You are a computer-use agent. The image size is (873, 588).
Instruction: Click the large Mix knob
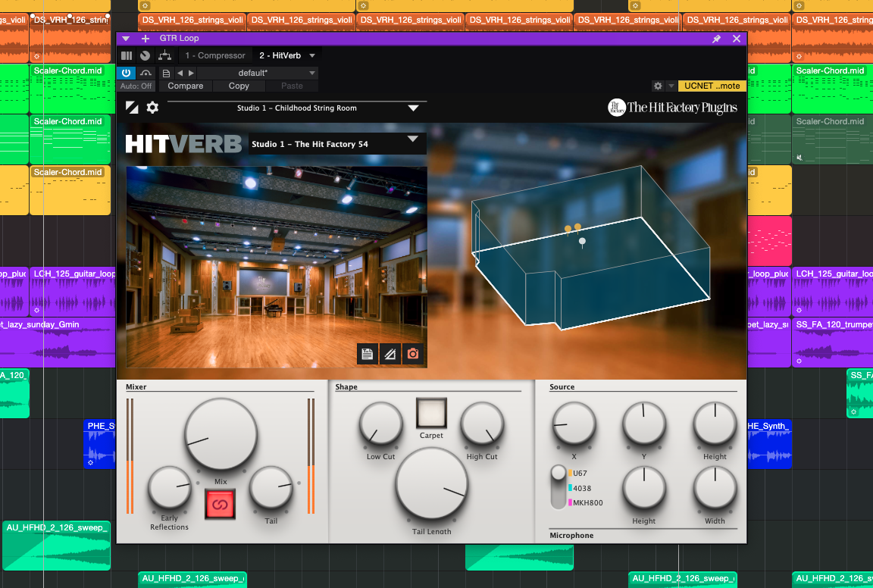221,434
